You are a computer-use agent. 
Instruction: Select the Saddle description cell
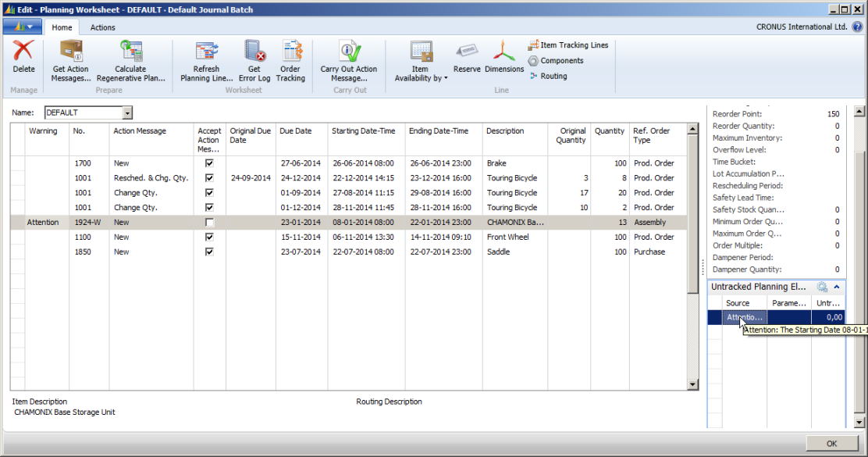pyautogui.click(x=499, y=252)
